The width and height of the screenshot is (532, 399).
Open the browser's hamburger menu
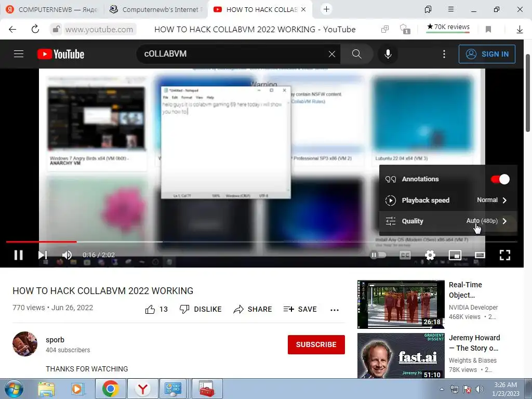[x=450, y=9]
